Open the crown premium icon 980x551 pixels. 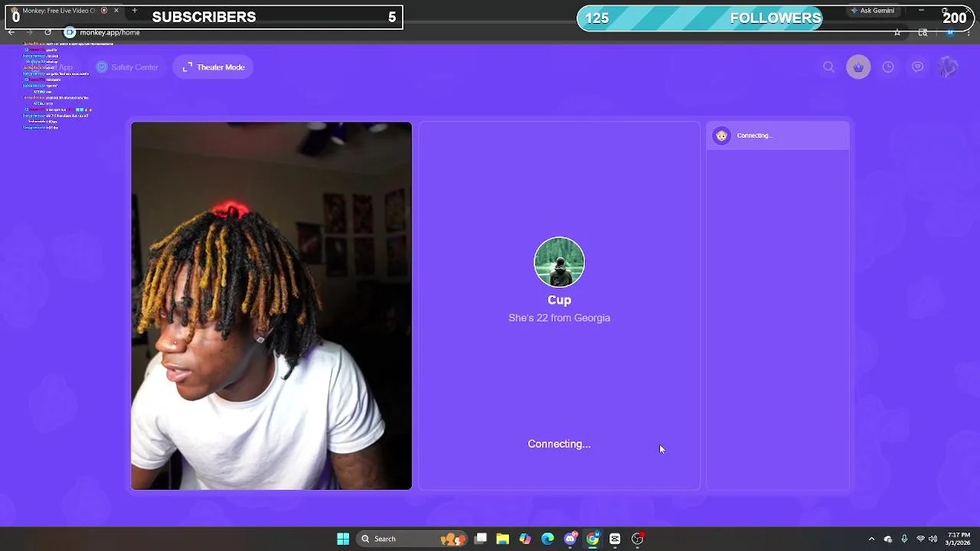(x=858, y=67)
